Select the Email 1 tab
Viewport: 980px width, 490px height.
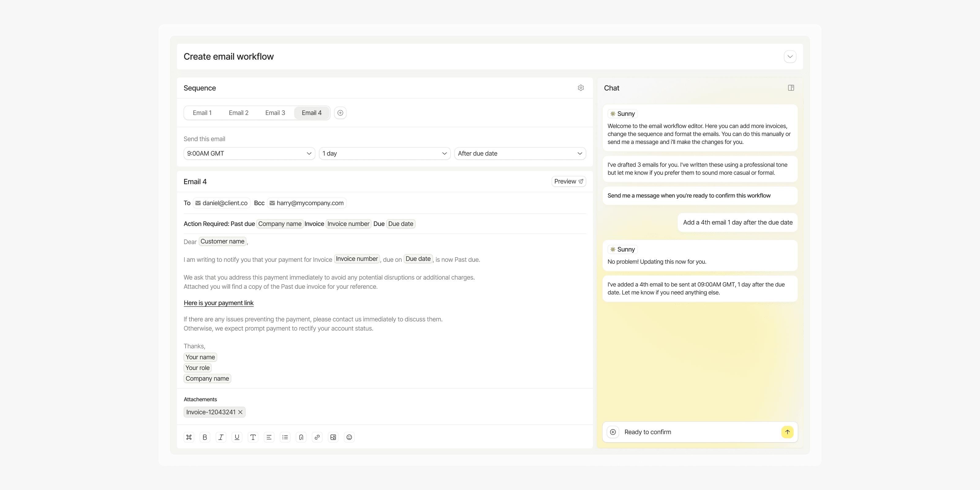click(202, 113)
